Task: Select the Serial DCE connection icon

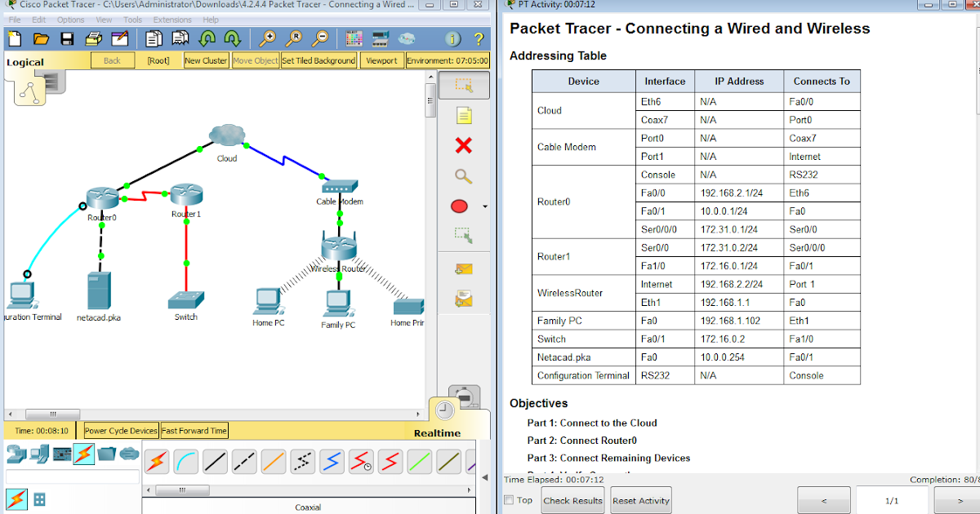Action: click(361, 461)
